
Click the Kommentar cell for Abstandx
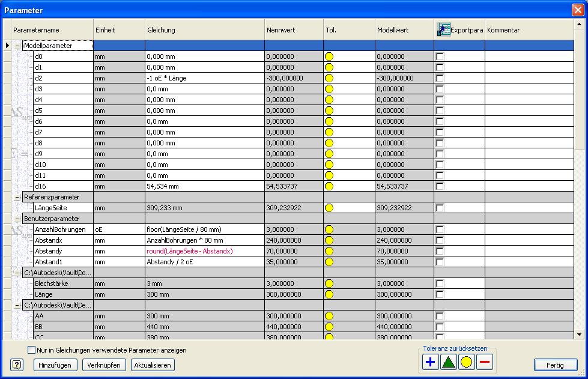(529, 240)
